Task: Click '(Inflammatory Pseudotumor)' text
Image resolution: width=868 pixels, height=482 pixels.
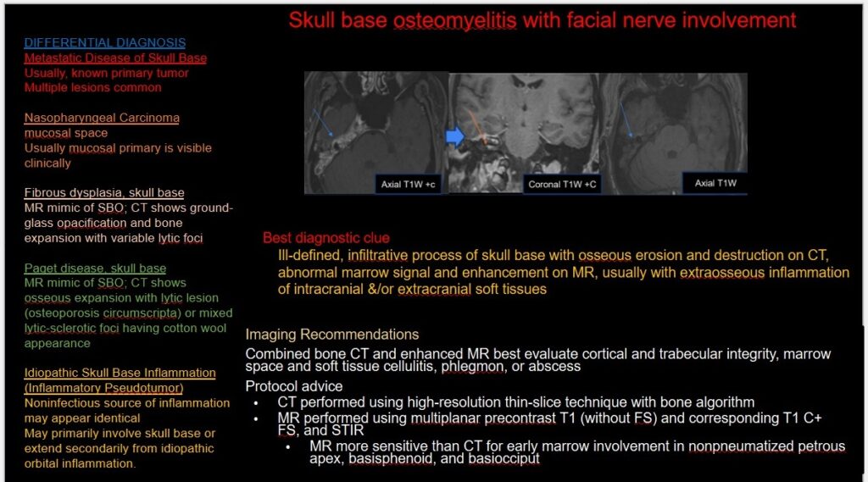Action: (103, 388)
